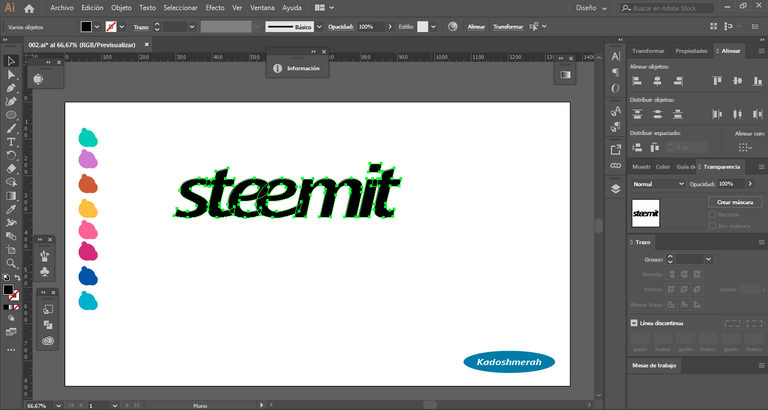Open the Objeto menu

[x=121, y=8]
